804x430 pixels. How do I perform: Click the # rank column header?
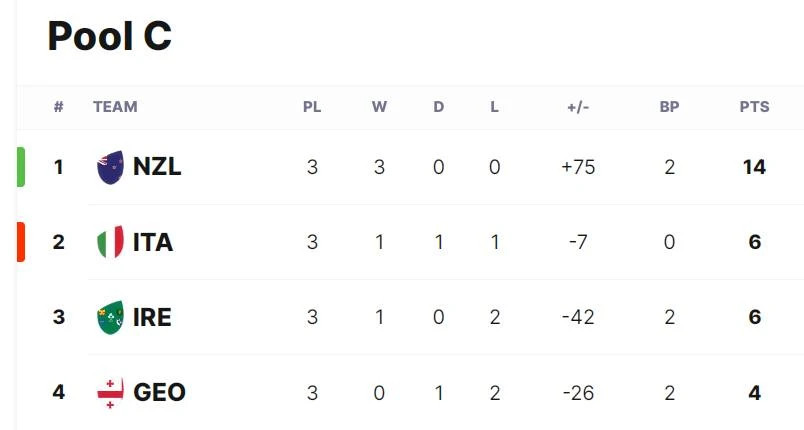pos(58,107)
